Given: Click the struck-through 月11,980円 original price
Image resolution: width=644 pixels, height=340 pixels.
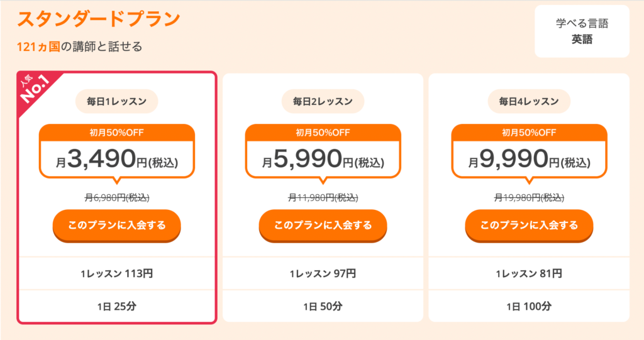Looking at the screenshot, I should [323, 198].
